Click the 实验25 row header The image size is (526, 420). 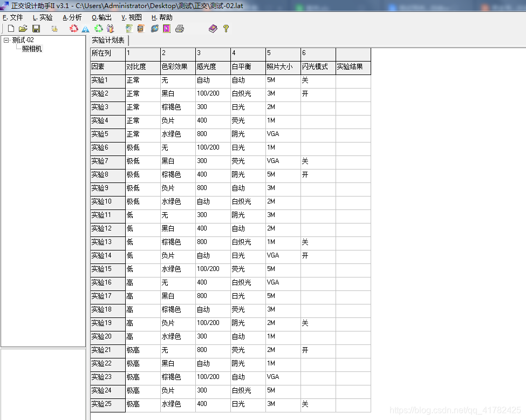pyautogui.click(x=108, y=405)
